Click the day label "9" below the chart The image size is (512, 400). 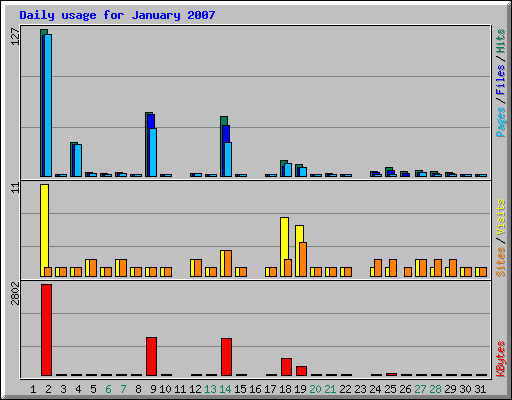(153, 389)
